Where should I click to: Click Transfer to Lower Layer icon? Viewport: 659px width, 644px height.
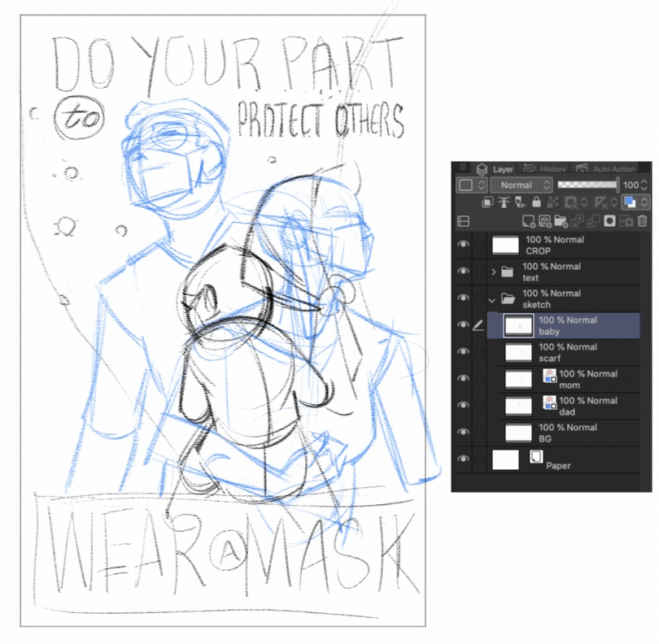[577, 221]
